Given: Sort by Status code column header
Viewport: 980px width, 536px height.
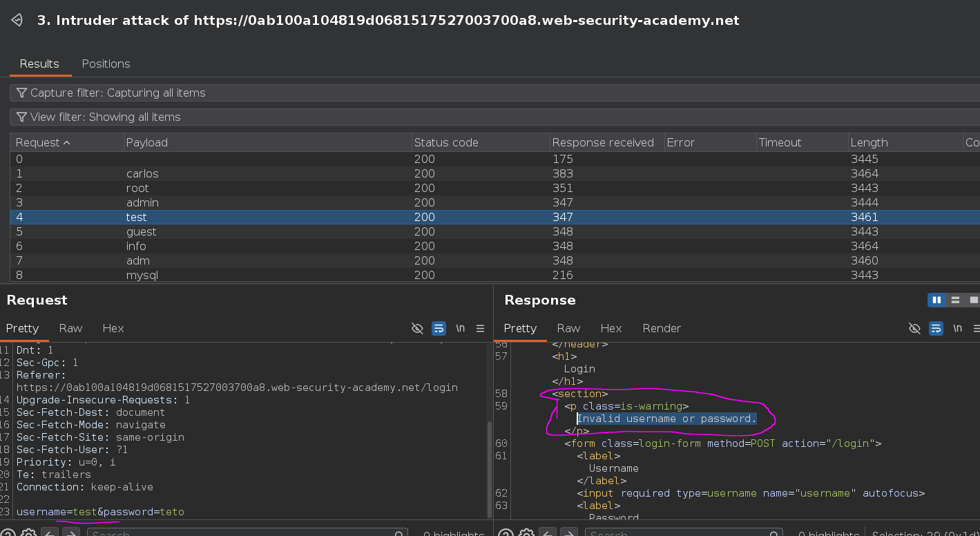Looking at the screenshot, I should pyautogui.click(x=480, y=142).
